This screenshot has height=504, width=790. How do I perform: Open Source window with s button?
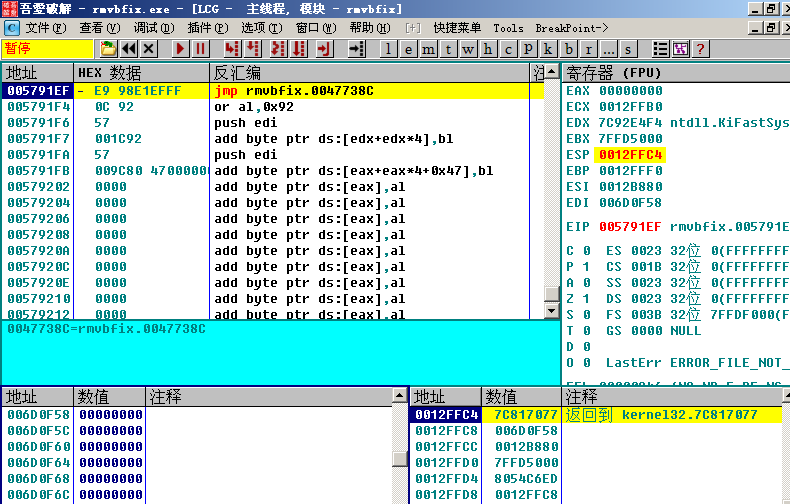(x=628, y=49)
